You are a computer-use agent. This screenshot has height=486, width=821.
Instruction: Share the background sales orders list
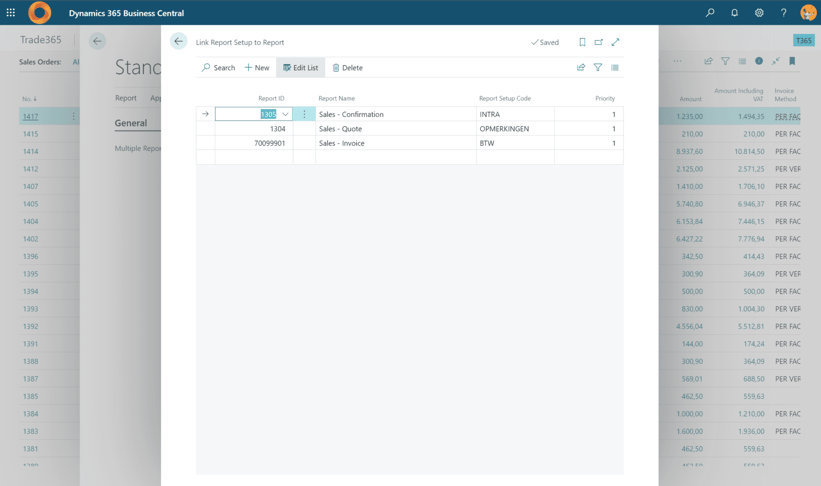pos(708,61)
